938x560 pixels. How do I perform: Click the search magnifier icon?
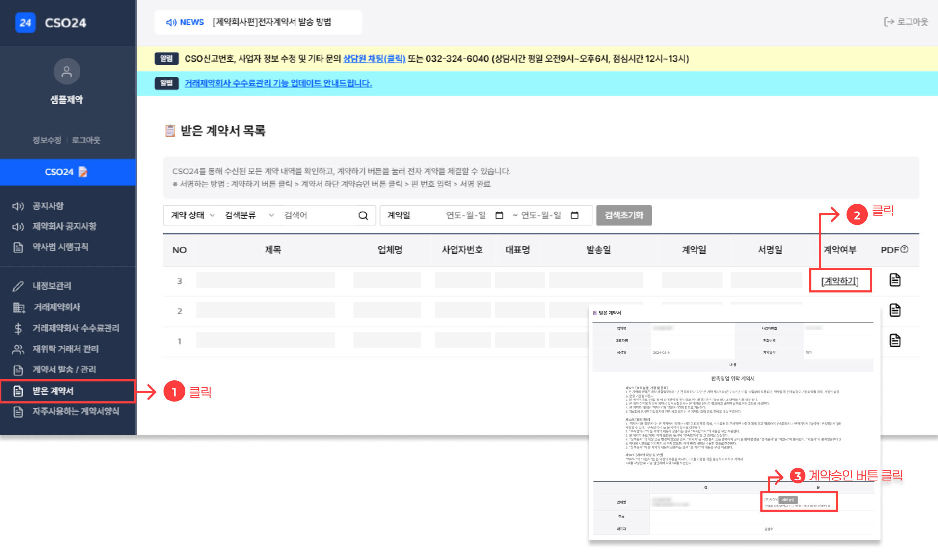363,215
